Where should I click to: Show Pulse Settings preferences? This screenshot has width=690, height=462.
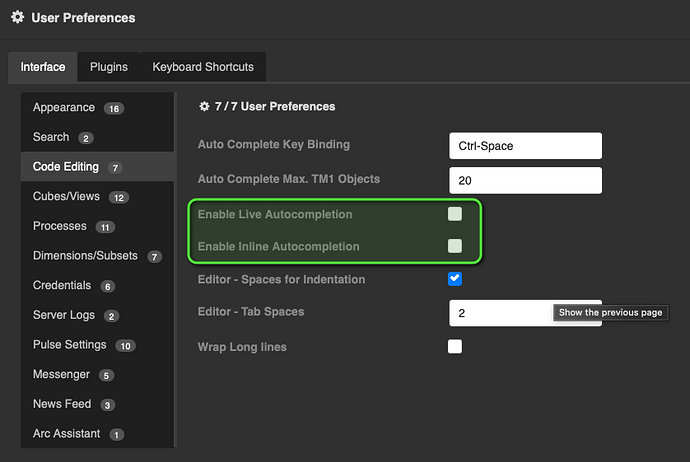[x=70, y=345]
